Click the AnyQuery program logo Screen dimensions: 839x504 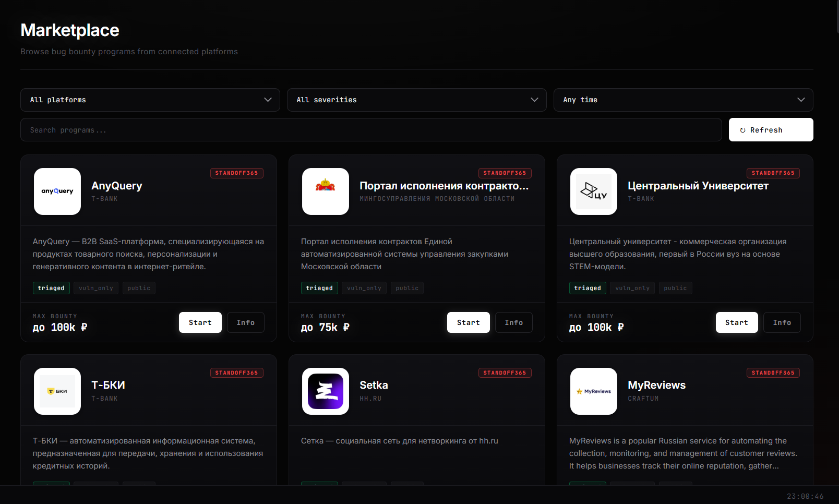(x=57, y=191)
